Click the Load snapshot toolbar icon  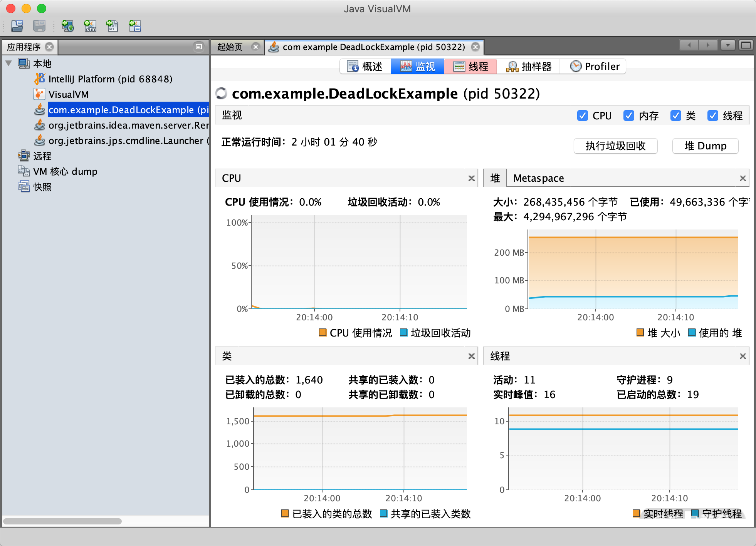point(17,26)
